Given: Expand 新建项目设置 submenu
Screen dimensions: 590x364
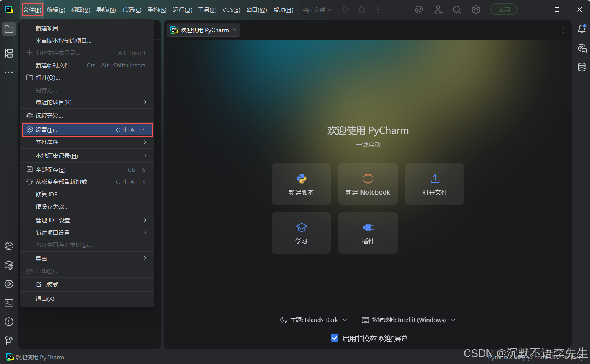Looking at the screenshot, I should pyautogui.click(x=87, y=232).
